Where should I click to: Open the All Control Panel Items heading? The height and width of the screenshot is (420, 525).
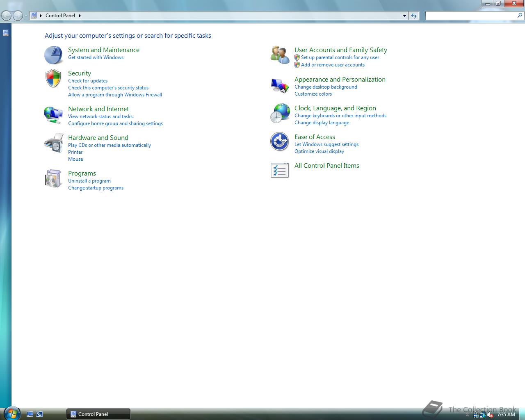[327, 165]
